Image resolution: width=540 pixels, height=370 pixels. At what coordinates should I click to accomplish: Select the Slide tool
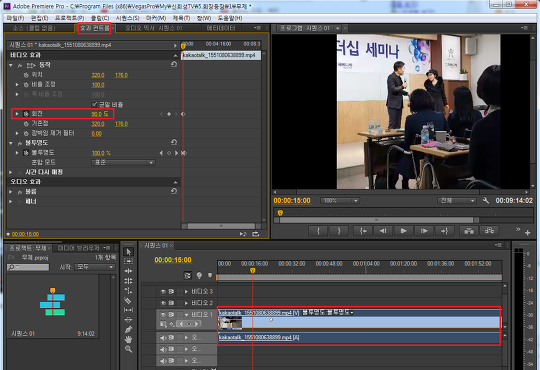pyautogui.click(x=128, y=320)
